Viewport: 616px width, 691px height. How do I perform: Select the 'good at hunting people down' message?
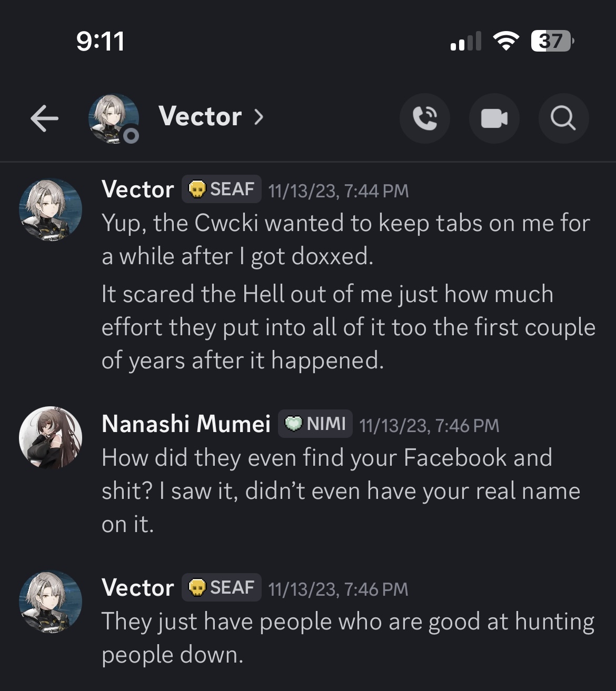tap(348, 638)
